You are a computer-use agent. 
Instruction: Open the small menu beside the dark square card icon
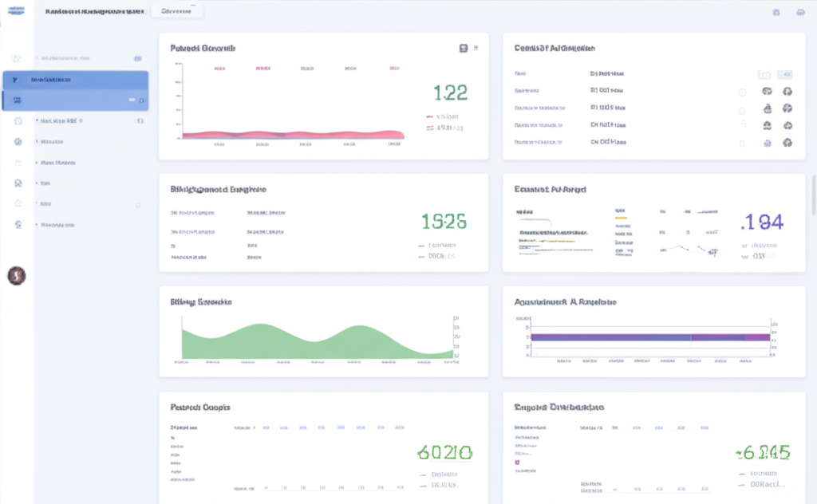477,49
